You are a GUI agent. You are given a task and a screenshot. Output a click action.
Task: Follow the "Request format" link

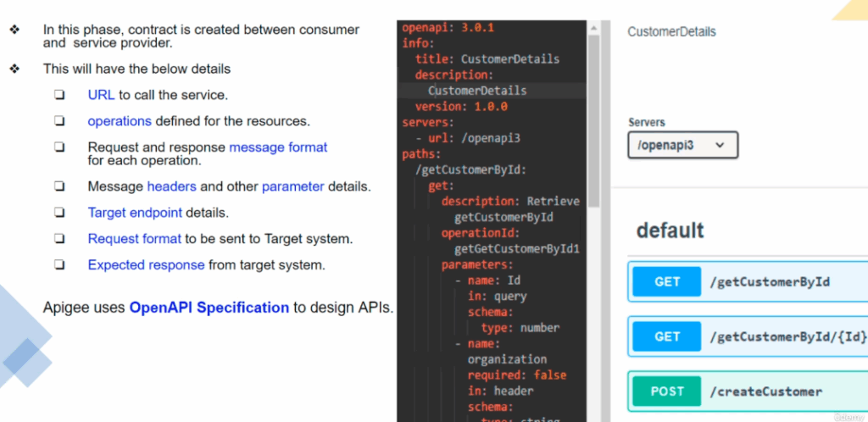pos(134,239)
